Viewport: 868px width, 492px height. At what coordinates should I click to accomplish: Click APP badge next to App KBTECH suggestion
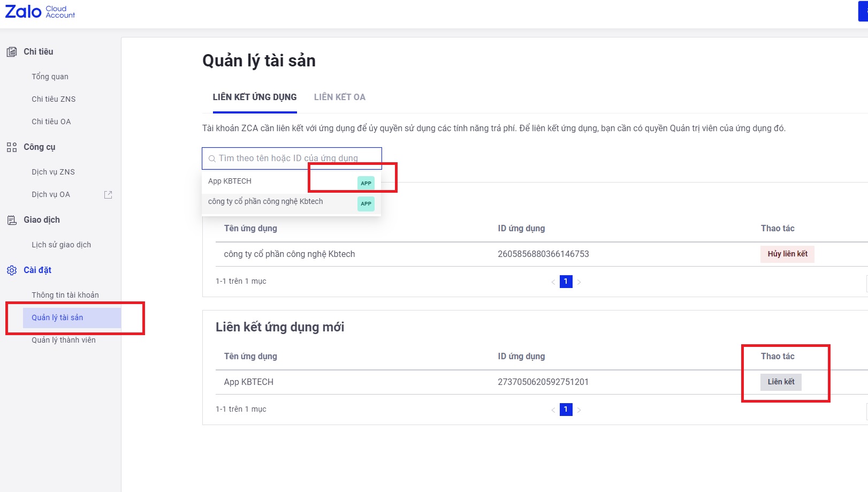(x=366, y=183)
